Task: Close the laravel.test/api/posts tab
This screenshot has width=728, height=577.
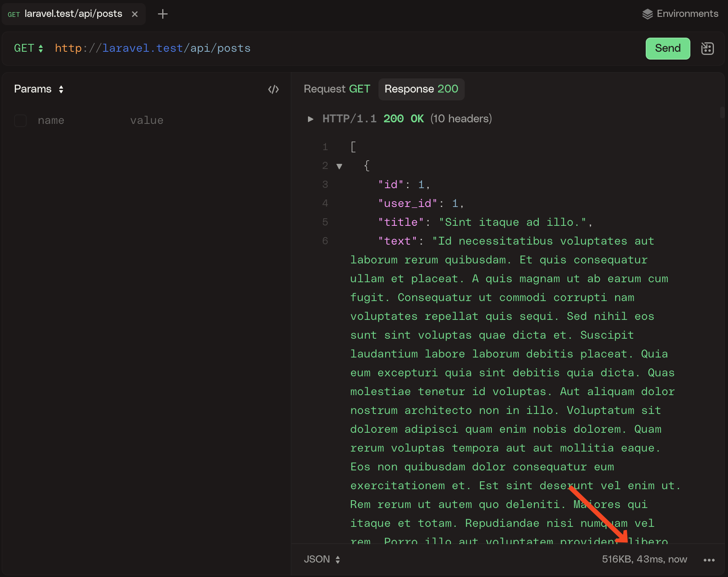Action: [x=135, y=14]
